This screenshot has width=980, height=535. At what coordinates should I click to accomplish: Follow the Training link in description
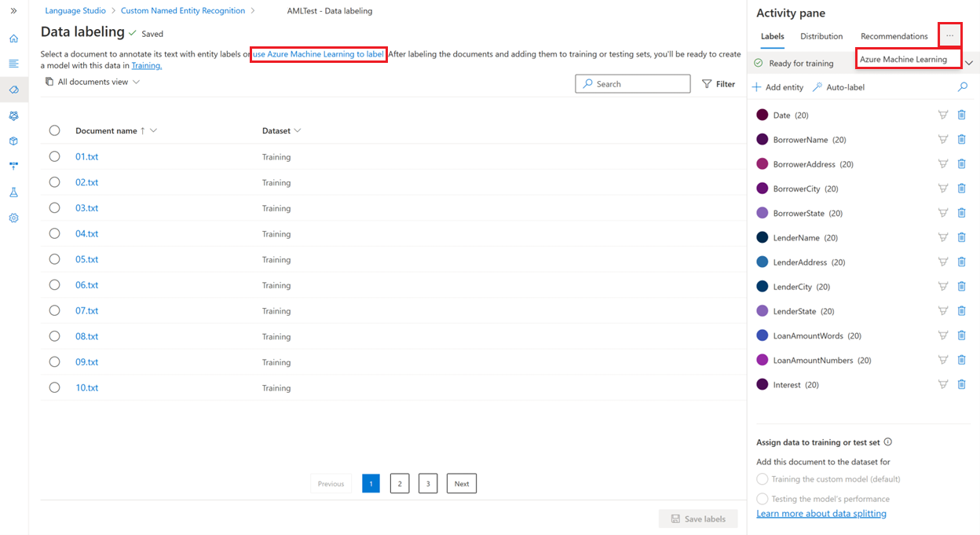pyautogui.click(x=147, y=66)
